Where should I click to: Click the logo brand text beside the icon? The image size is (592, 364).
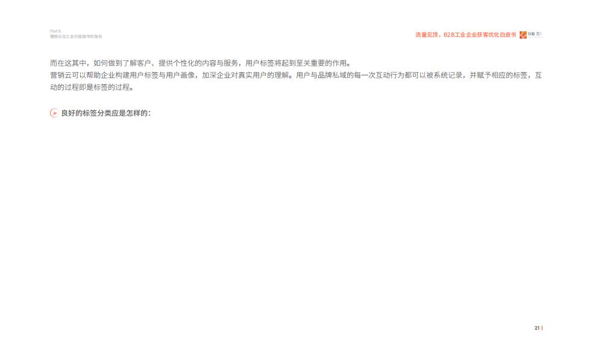[x=535, y=34]
